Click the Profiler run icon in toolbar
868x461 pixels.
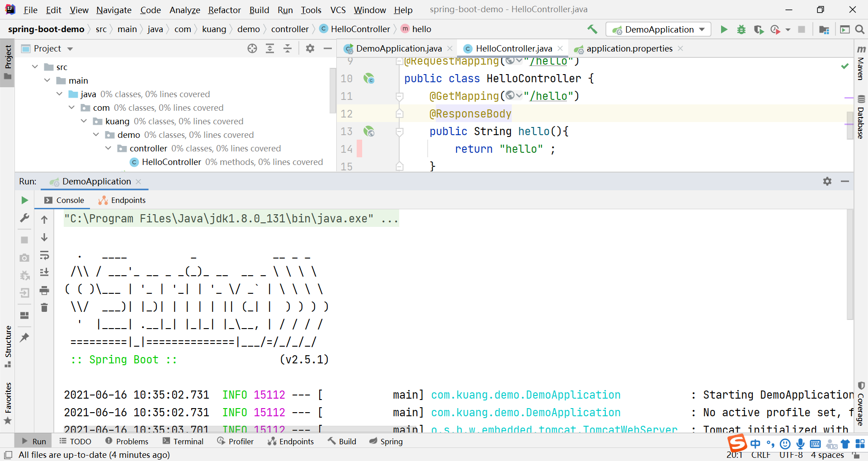click(x=775, y=29)
